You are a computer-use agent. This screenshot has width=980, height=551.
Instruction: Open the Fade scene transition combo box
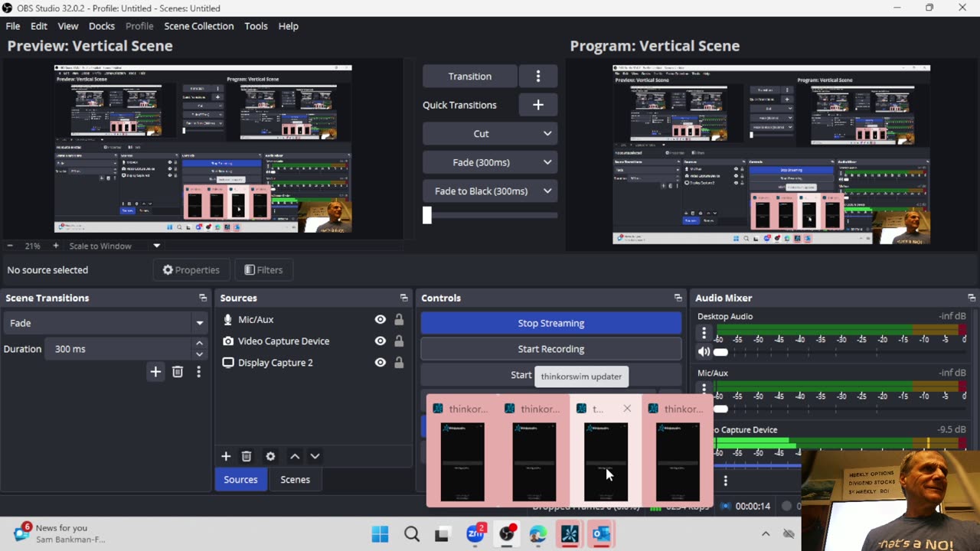point(106,323)
